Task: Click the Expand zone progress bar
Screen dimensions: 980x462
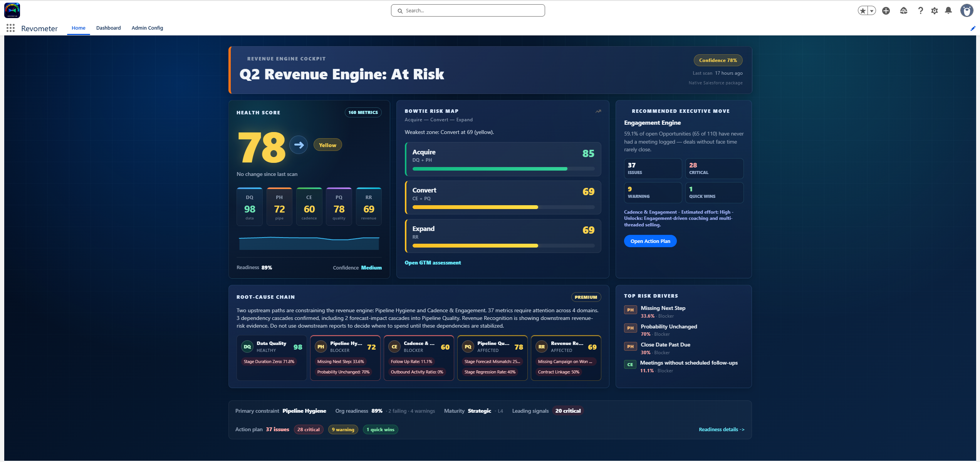Action: pyautogui.click(x=503, y=246)
